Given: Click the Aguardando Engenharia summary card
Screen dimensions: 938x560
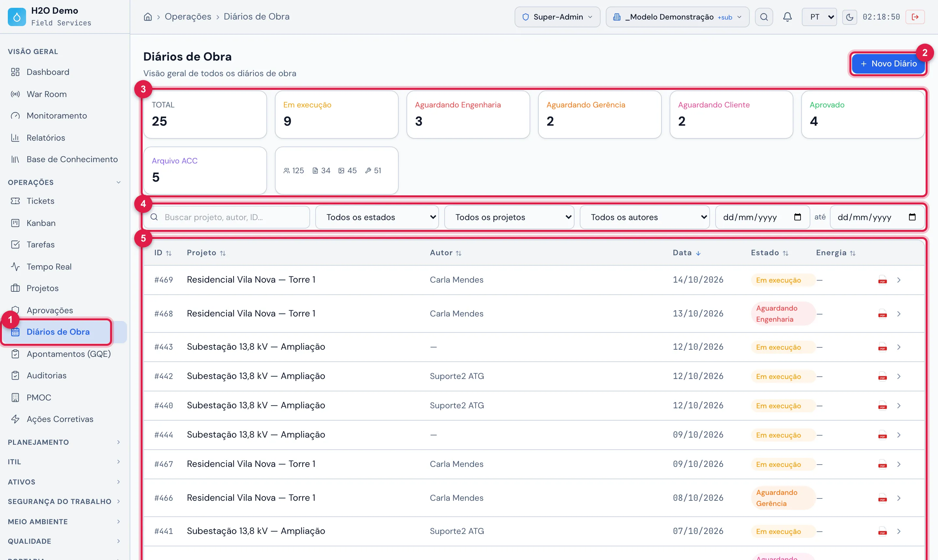Looking at the screenshot, I should [468, 115].
